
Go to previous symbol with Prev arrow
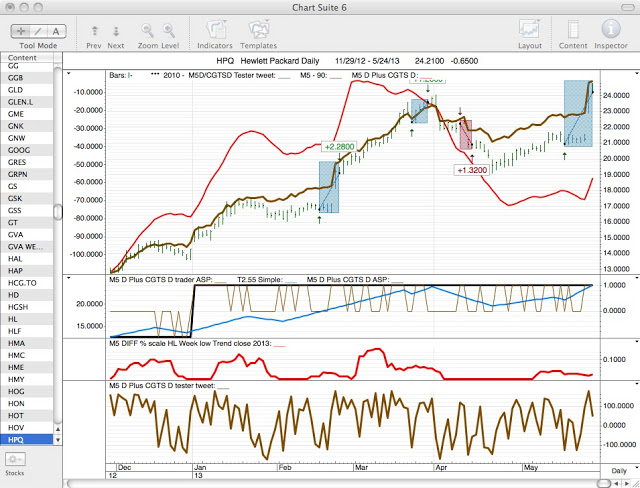pyautogui.click(x=94, y=31)
